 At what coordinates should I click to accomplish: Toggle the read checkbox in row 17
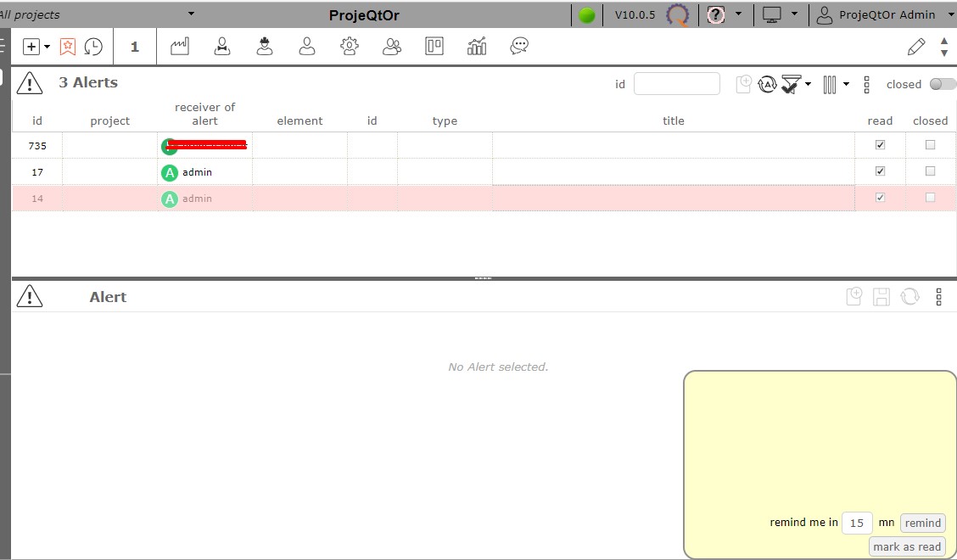tap(880, 171)
